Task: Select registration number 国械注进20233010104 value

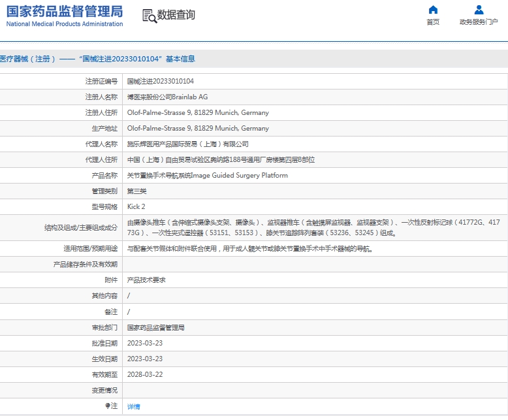Action: [161, 82]
